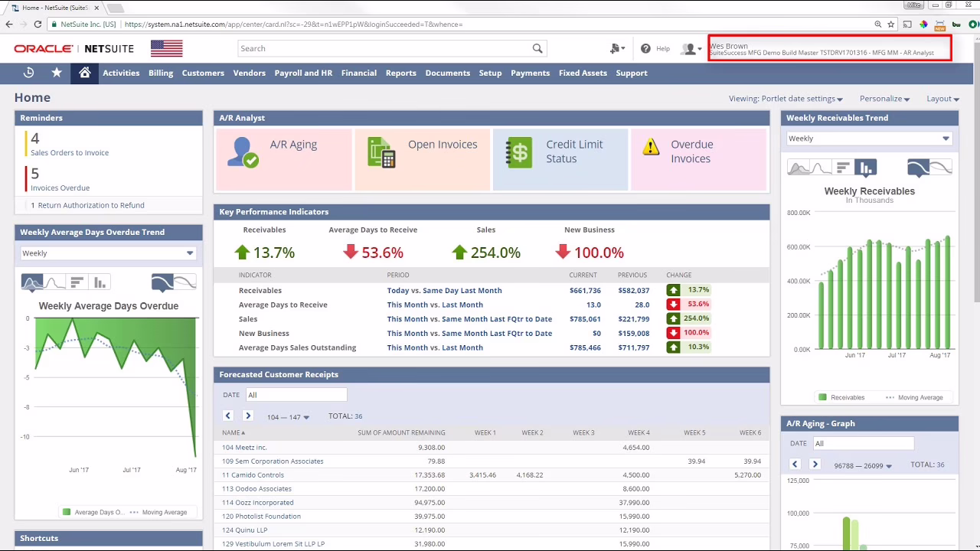This screenshot has width=980, height=551.
Task: Go back with the browser back arrow
Action: coord(9,24)
